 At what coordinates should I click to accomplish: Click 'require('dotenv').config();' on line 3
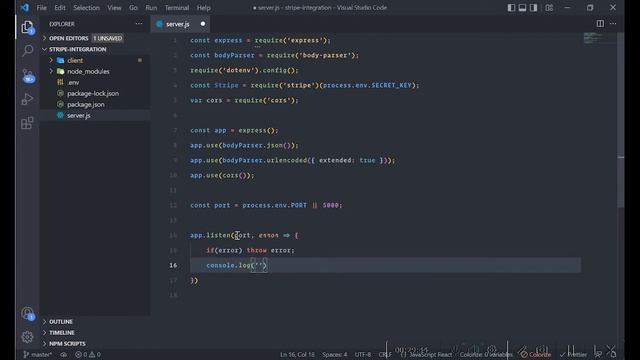pyautogui.click(x=244, y=70)
